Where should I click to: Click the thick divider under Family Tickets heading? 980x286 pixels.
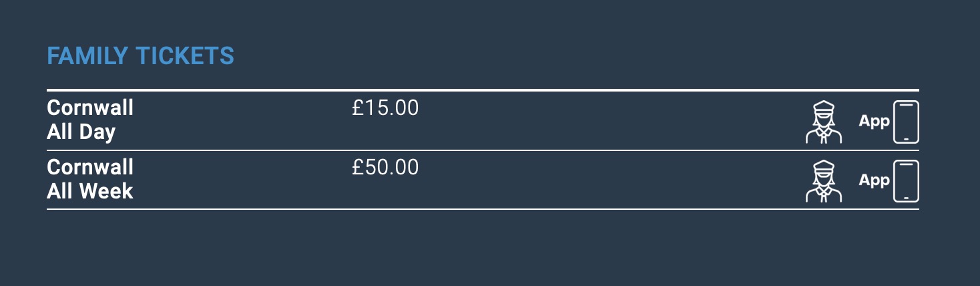point(483,90)
